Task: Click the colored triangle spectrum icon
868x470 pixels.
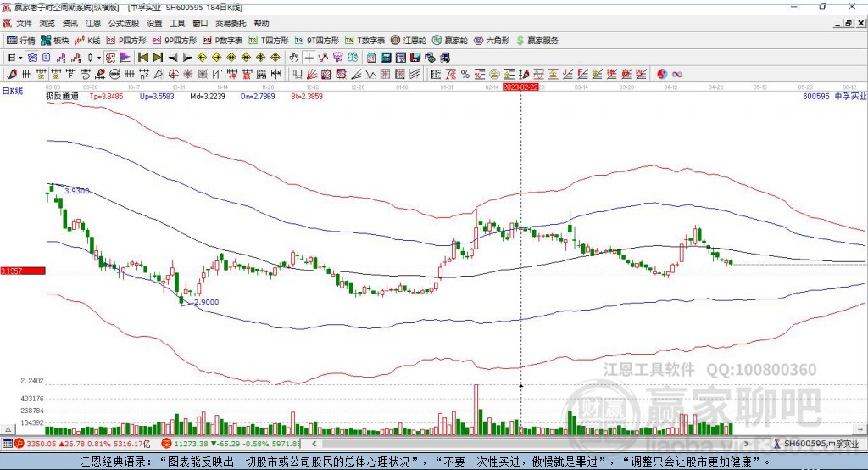Action: [125, 58]
